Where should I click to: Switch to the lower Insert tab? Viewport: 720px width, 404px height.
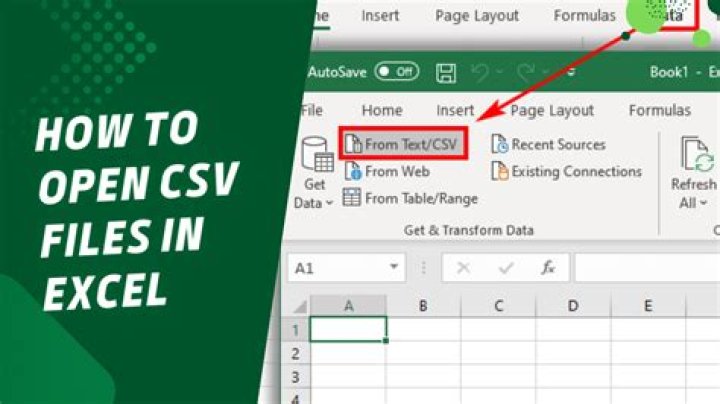tap(455, 110)
